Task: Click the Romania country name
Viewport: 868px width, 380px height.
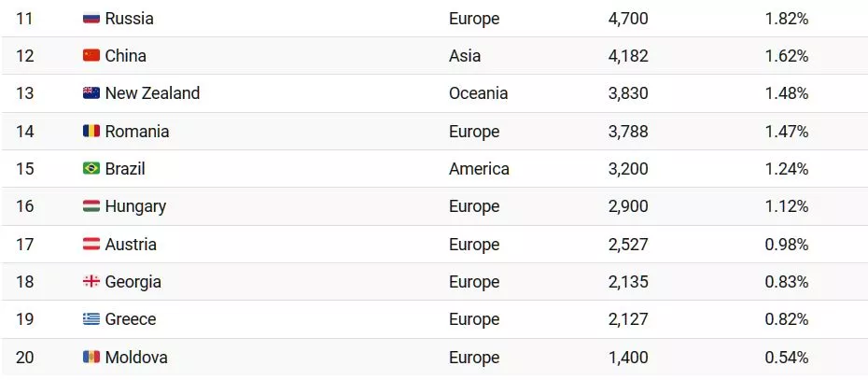Action: [x=137, y=132]
